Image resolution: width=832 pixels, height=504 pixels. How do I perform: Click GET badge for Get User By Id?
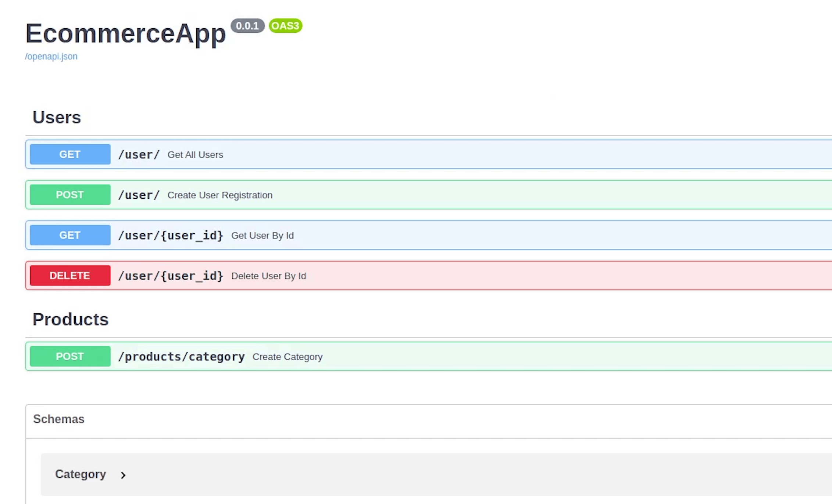(70, 235)
